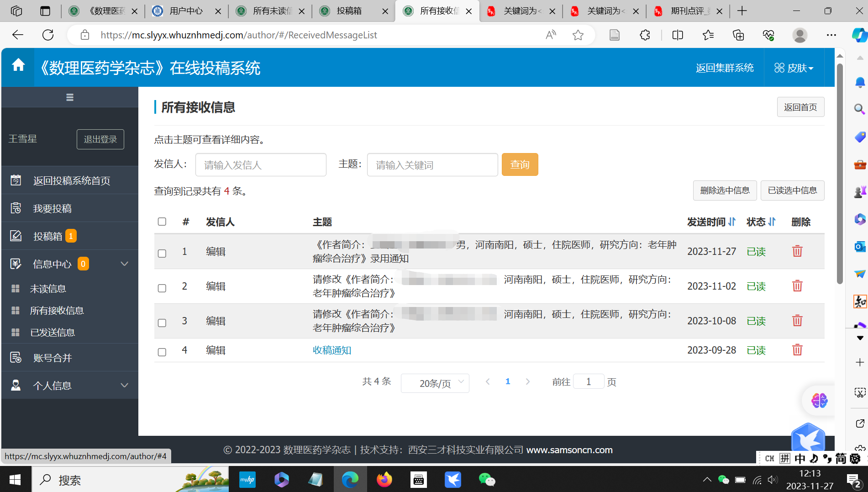Image resolution: width=868 pixels, height=492 pixels.
Task: Open the browser Settings and more ellipsis
Action: tap(831, 35)
